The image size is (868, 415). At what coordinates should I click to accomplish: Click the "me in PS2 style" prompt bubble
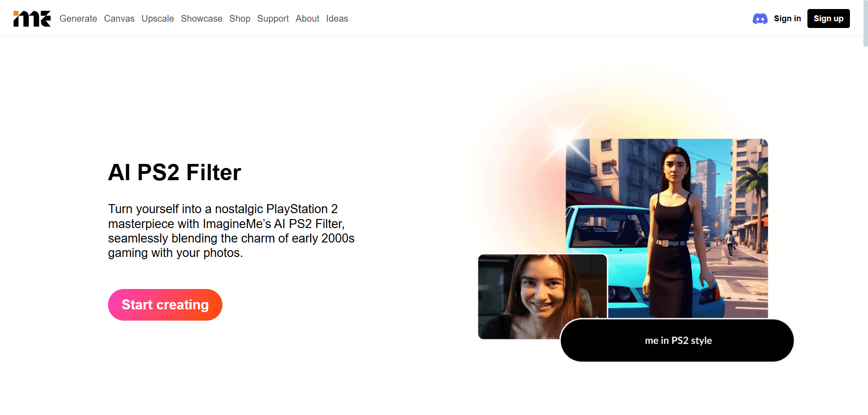click(677, 340)
